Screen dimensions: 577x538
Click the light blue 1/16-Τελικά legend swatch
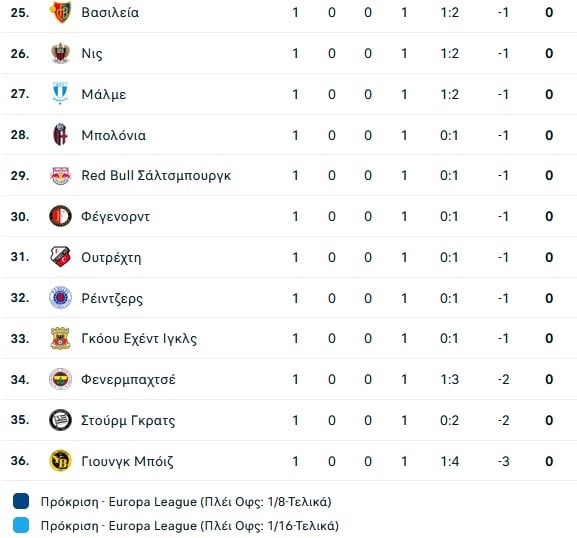pyautogui.click(x=21, y=525)
